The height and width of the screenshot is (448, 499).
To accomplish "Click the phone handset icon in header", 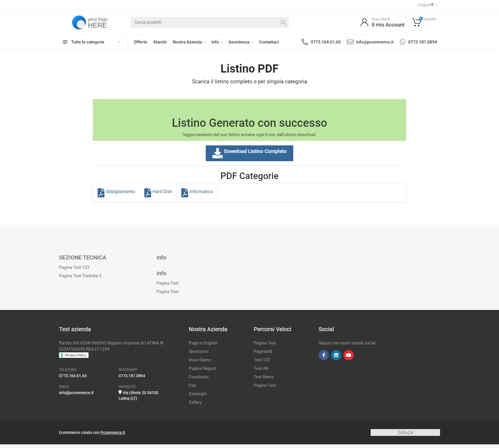I will (305, 42).
